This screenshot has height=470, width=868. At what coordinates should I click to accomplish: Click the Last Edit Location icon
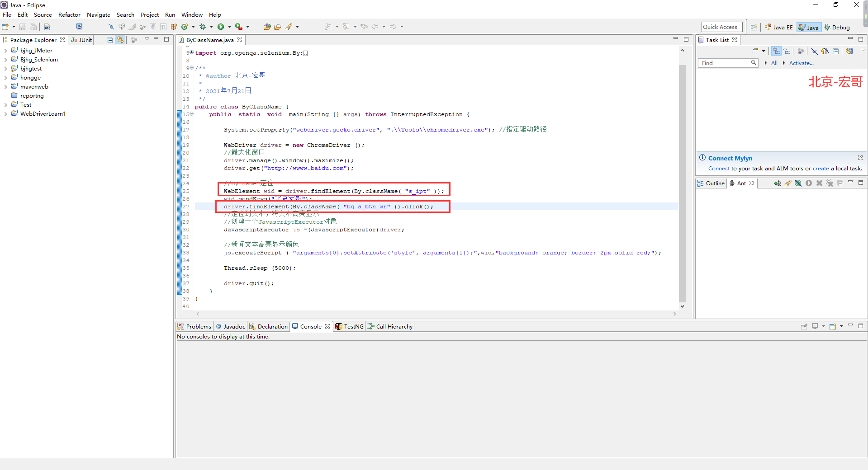tap(364, 27)
